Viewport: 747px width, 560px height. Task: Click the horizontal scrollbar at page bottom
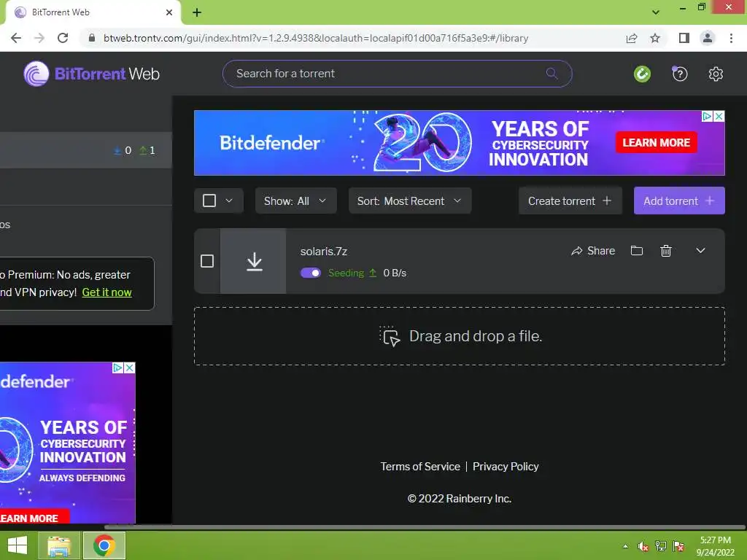[x=424, y=527]
